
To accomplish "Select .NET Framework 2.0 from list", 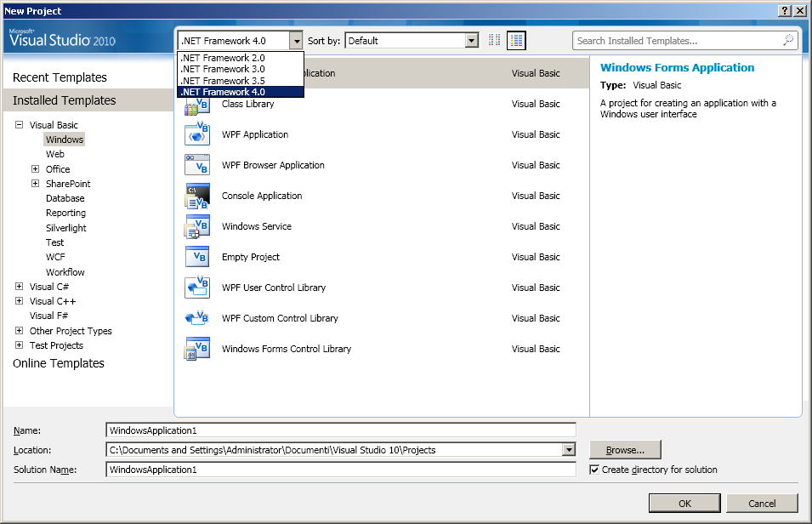I will click(241, 58).
